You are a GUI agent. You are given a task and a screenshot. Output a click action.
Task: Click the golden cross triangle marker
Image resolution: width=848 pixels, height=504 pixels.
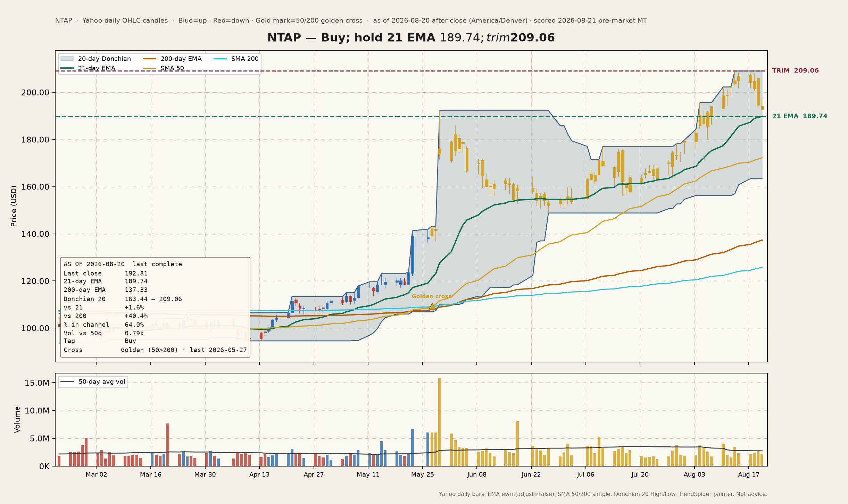432,306
